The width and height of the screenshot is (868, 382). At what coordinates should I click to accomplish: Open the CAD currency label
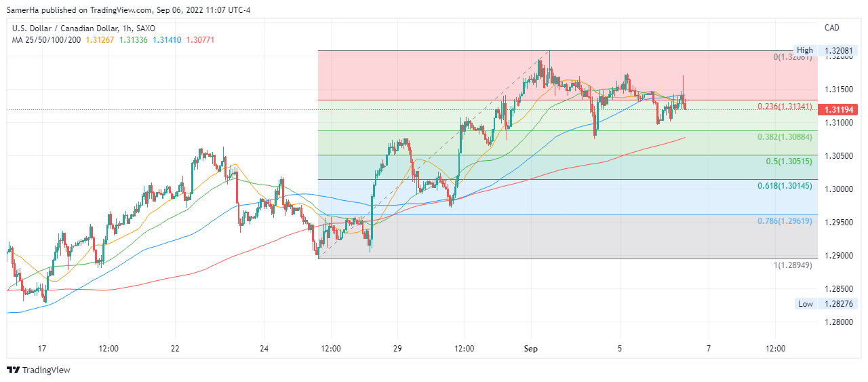point(831,28)
